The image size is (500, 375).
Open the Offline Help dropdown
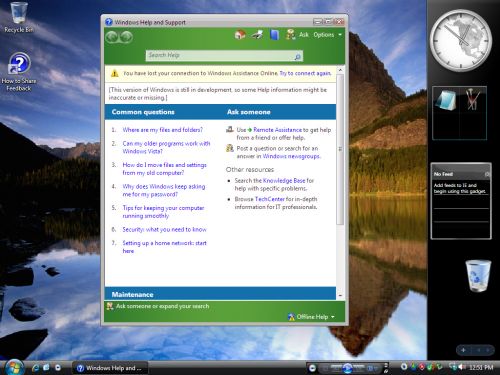point(311,317)
